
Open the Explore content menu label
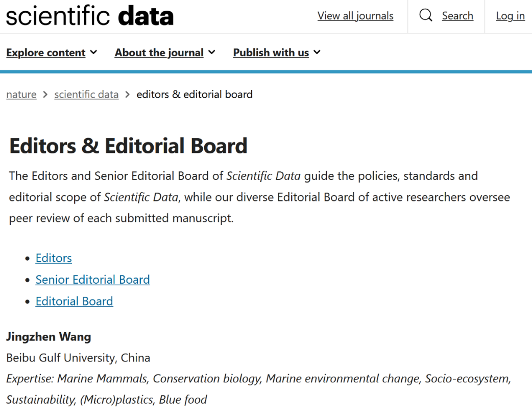46,53
